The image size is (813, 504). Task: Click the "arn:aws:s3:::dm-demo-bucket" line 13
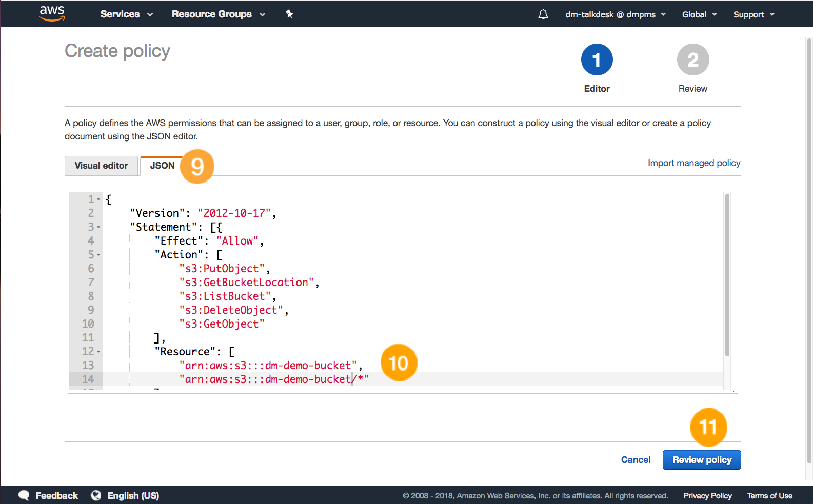268,366
